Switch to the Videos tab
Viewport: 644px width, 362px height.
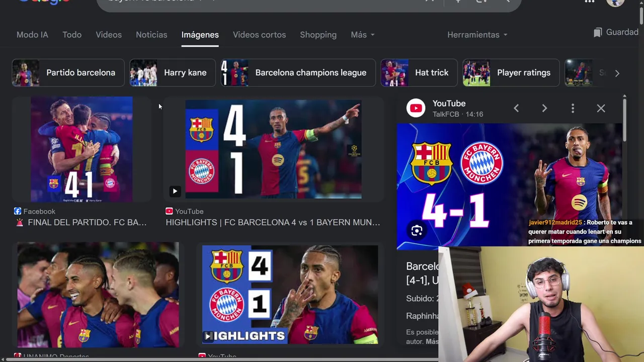109,35
